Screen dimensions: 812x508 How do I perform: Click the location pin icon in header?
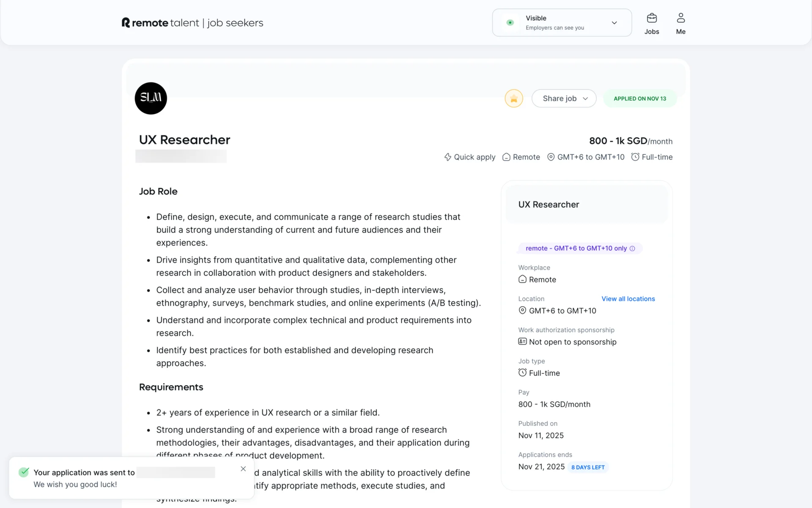tap(551, 157)
